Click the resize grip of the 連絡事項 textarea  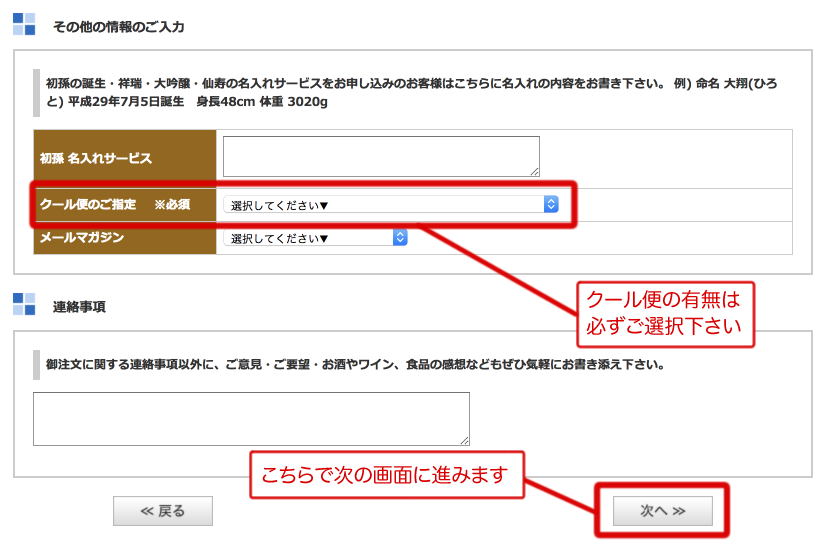464,440
